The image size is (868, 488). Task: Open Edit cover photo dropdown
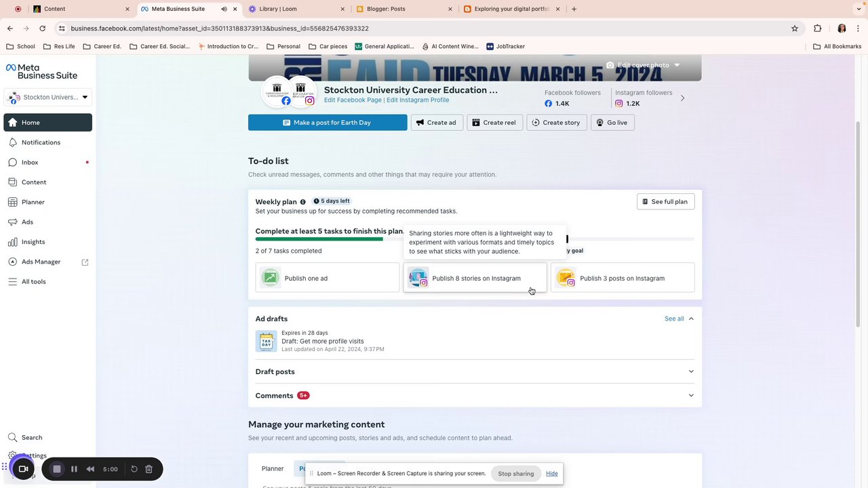pyautogui.click(x=643, y=65)
